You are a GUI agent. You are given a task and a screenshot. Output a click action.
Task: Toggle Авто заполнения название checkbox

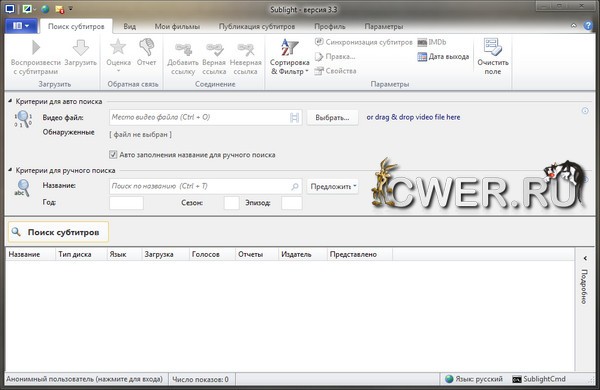tap(113, 155)
